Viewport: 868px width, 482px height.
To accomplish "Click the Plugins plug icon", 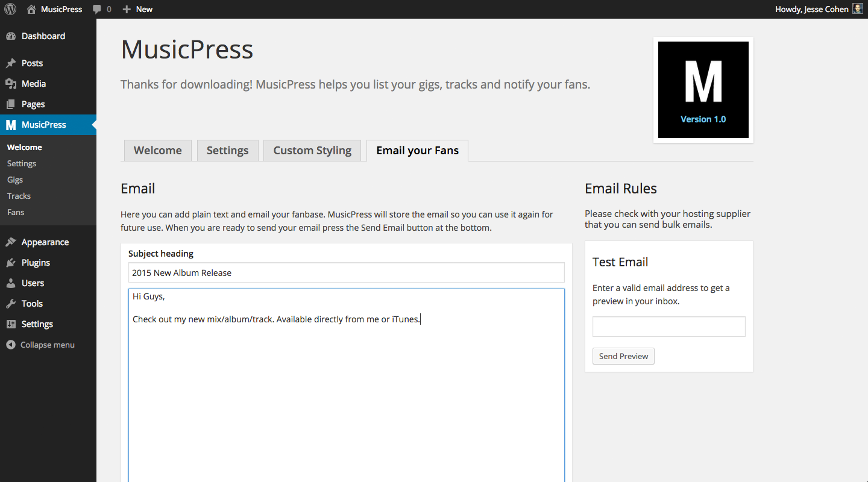I will tap(11, 263).
